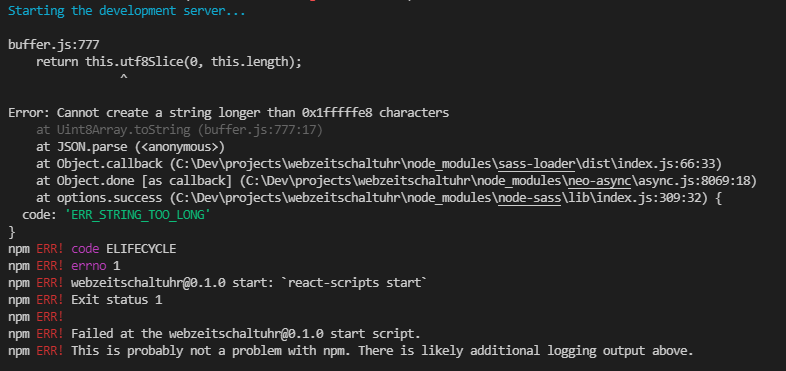Click the 'Starting the development server...' line

[127, 11]
